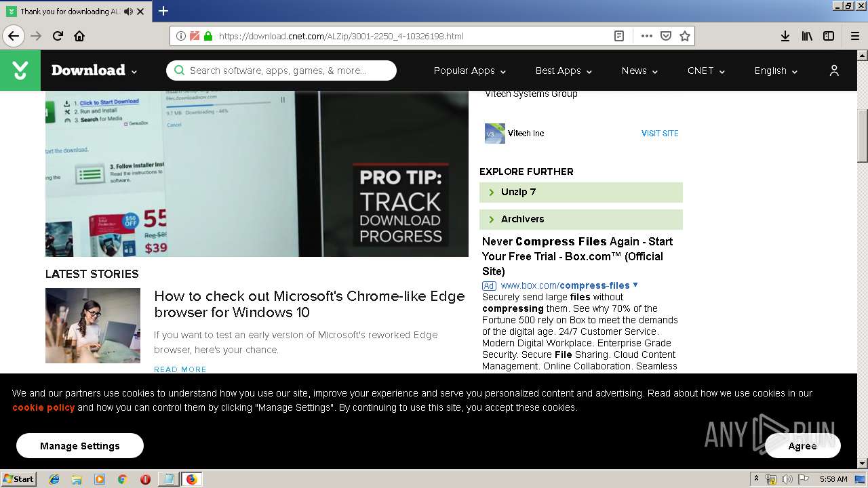This screenshot has height=488, width=868.
Task: Mute the tab audio speaker icon
Action: point(129,12)
